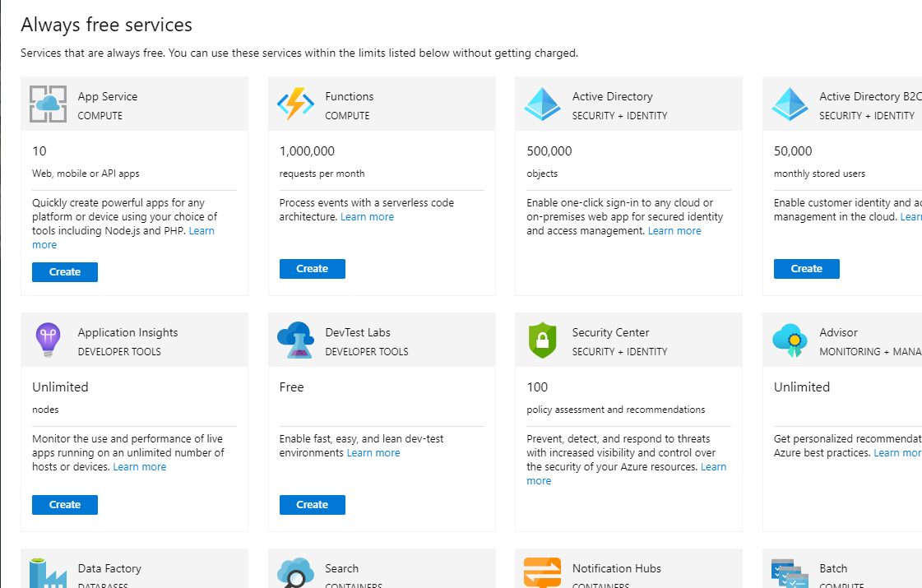Create a new App Service
Viewport: 922px width, 588px height.
65,272
